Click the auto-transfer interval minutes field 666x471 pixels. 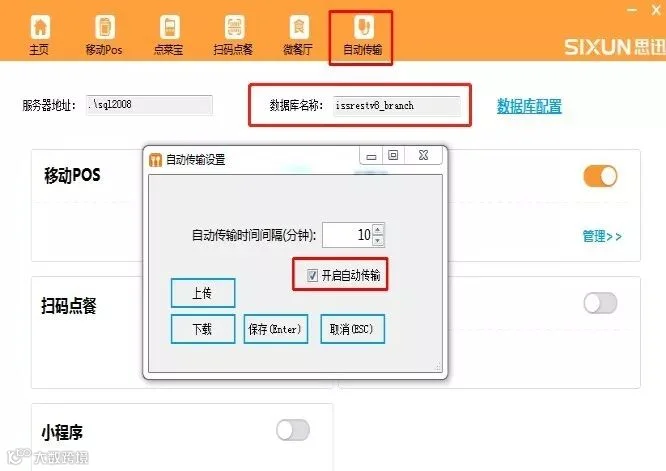(348, 235)
